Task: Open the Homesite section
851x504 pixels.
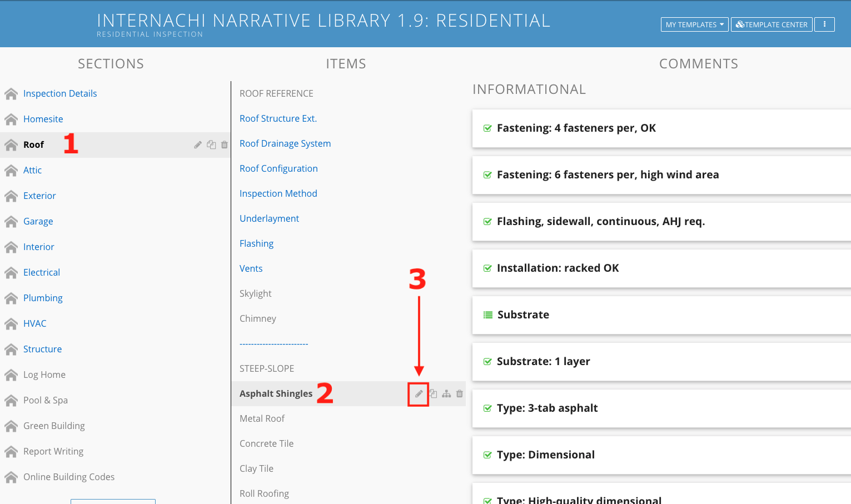Action: click(x=43, y=119)
